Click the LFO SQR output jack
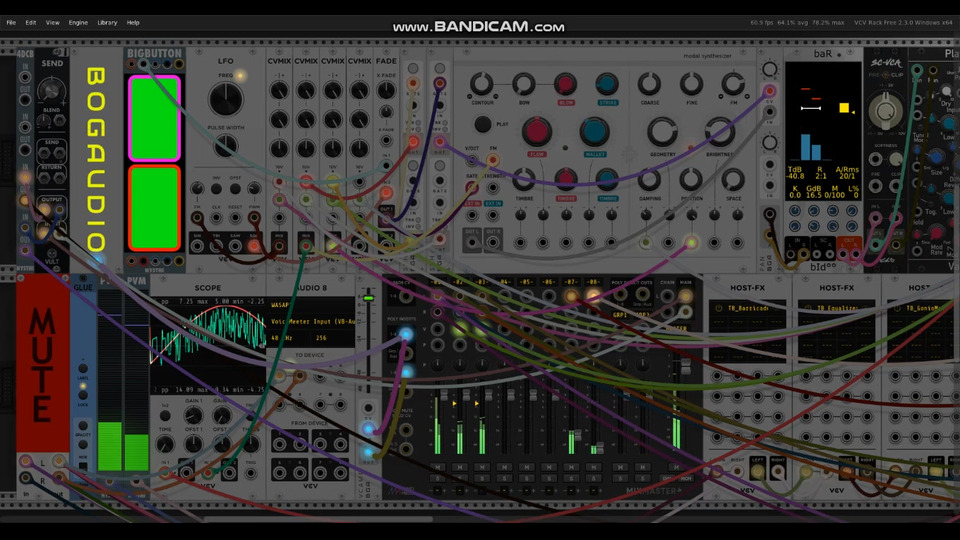This screenshot has height=540, width=960. click(x=253, y=246)
